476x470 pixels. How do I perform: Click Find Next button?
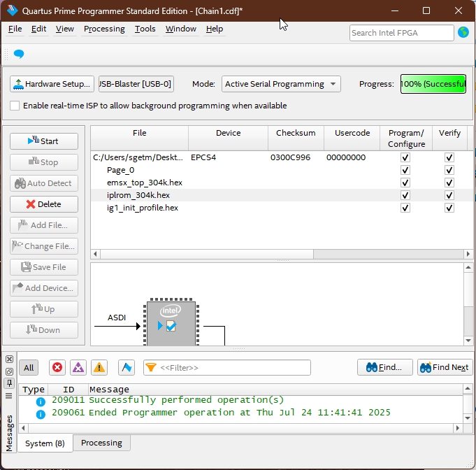click(445, 367)
